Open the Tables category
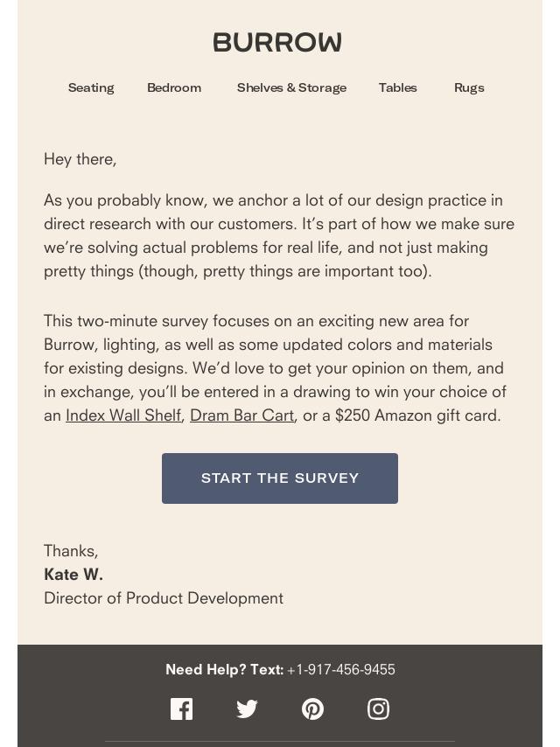Screen dimensions: 560x747 [398, 87]
